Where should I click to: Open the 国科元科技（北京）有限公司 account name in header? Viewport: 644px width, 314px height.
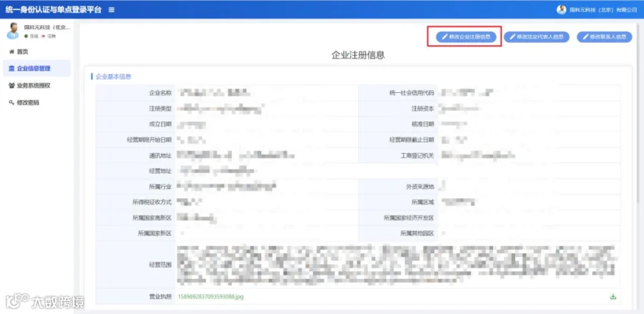coord(603,10)
